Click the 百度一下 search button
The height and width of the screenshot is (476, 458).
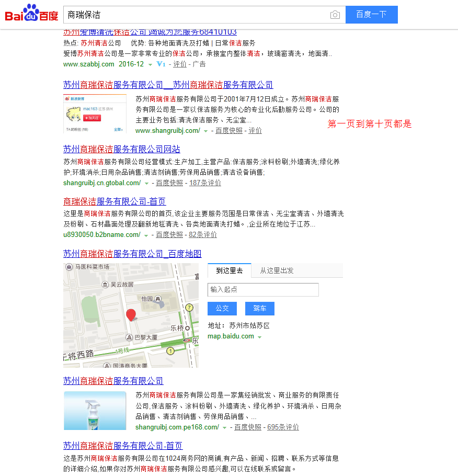372,15
